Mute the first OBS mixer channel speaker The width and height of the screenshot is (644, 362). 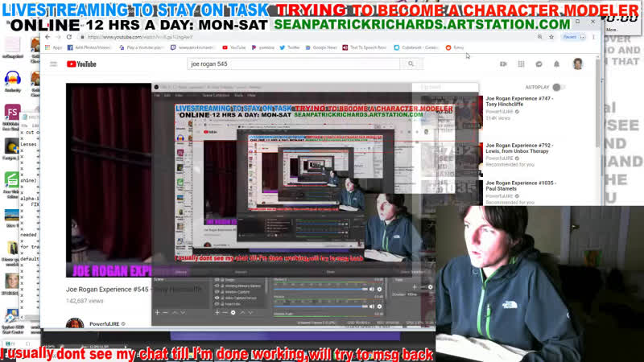point(372,290)
